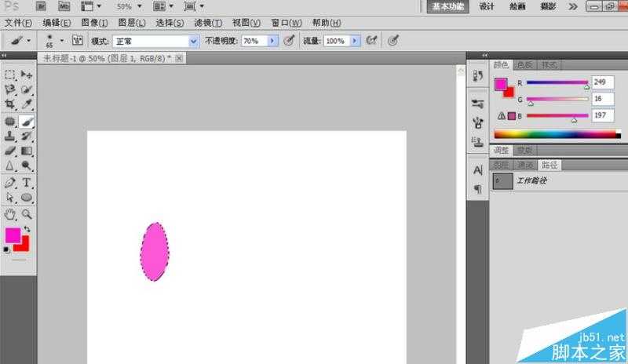Switch to the 通道 (Channels) tab
The width and height of the screenshot is (628, 364).
524,165
